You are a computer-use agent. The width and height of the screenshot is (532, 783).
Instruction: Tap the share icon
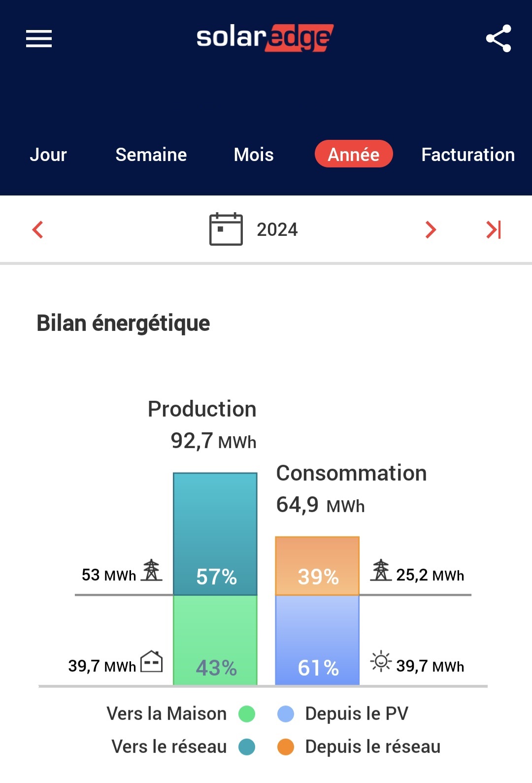(498, 38)
